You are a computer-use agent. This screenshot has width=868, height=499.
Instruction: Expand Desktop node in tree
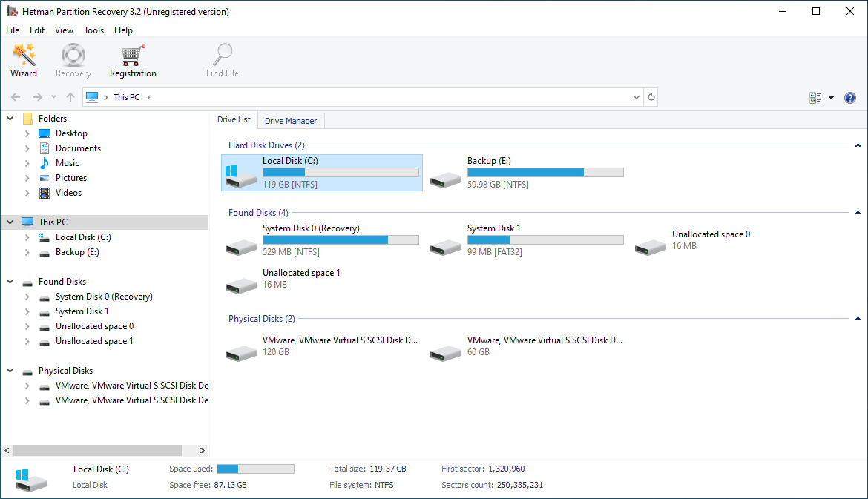coord(27,133)
